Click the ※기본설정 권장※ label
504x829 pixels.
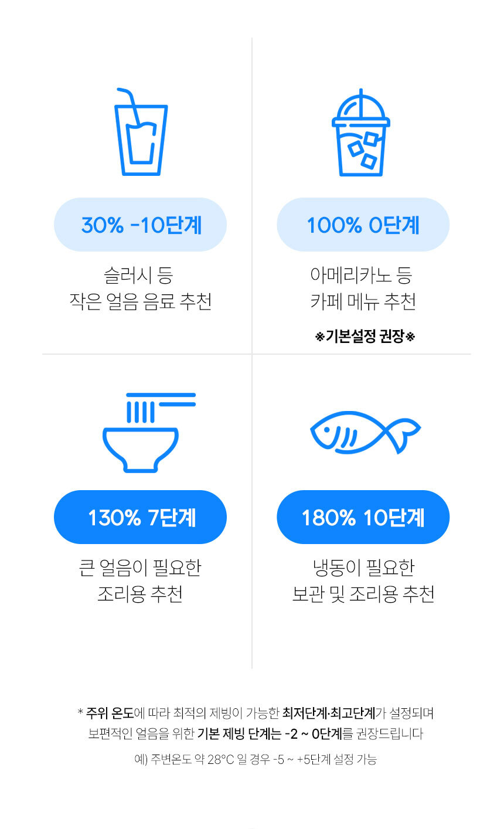[365, 337]
